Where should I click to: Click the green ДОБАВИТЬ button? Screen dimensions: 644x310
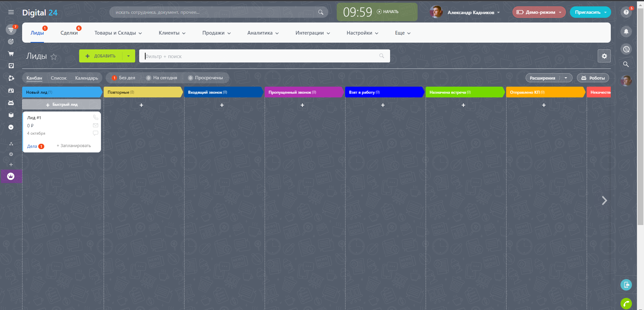(x=101, y=56)
